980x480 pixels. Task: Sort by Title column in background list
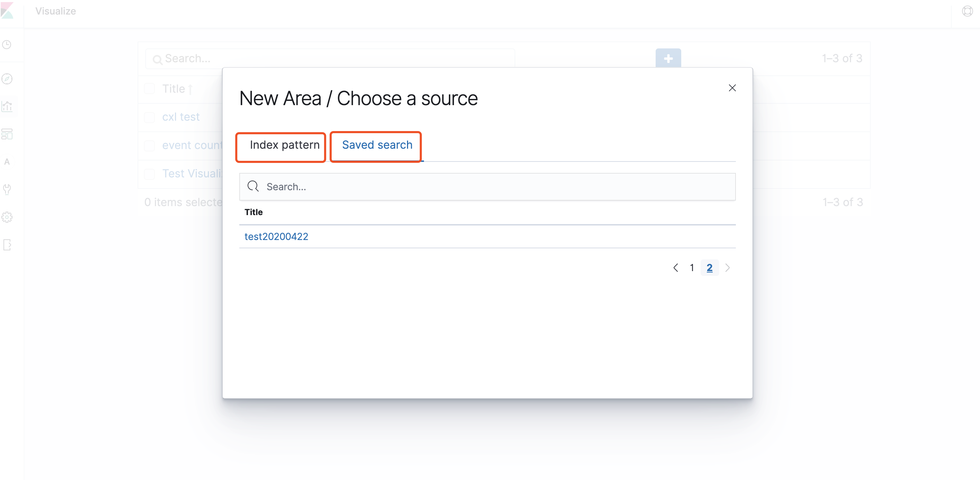click(x=178, y=89)
